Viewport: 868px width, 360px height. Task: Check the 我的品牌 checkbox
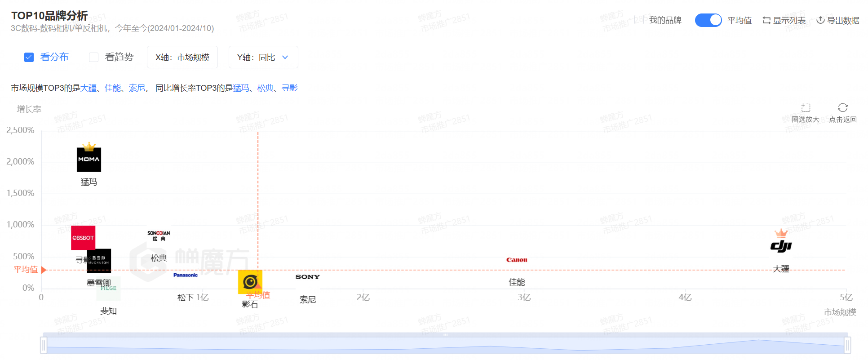point(639,20)
